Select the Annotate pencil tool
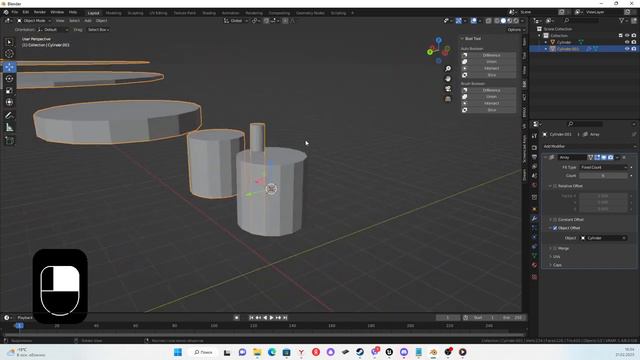The image size is (640, 360). tap(9, 116)
